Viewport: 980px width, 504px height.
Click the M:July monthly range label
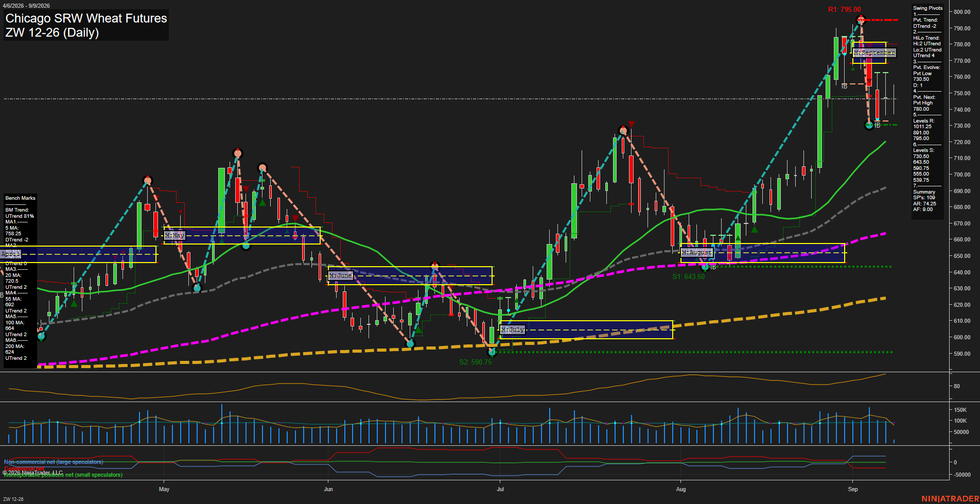tap(513, 329)
